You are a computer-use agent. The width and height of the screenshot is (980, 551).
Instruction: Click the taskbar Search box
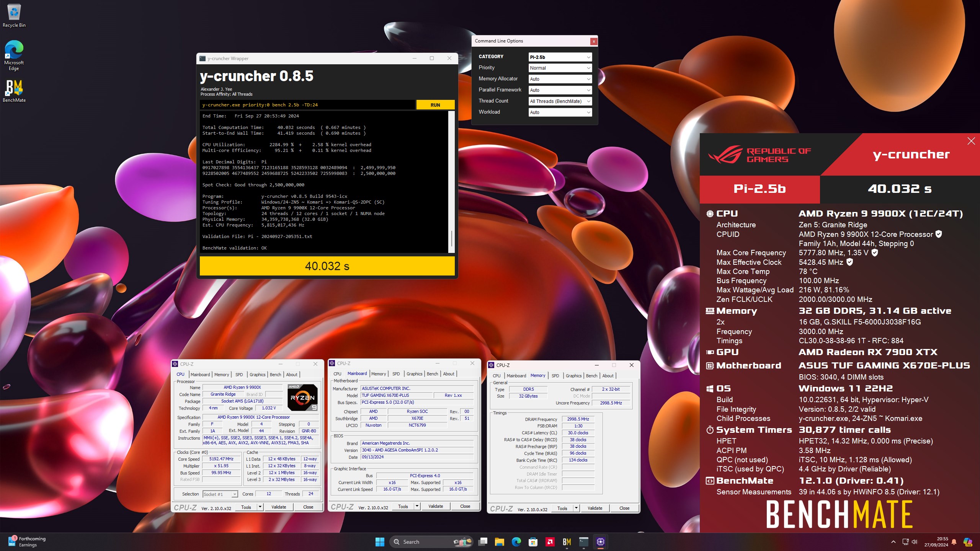(431, 542)
